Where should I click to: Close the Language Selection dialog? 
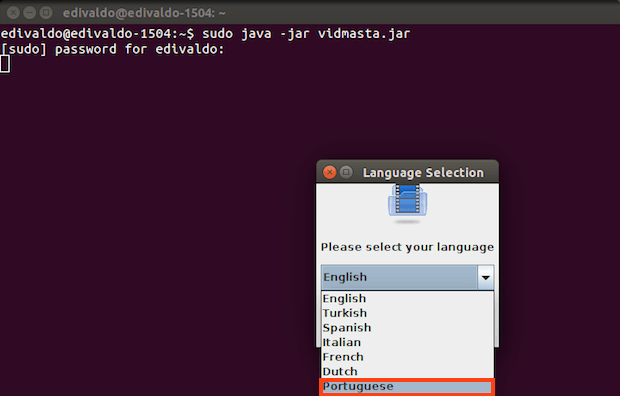coord(329,172)
